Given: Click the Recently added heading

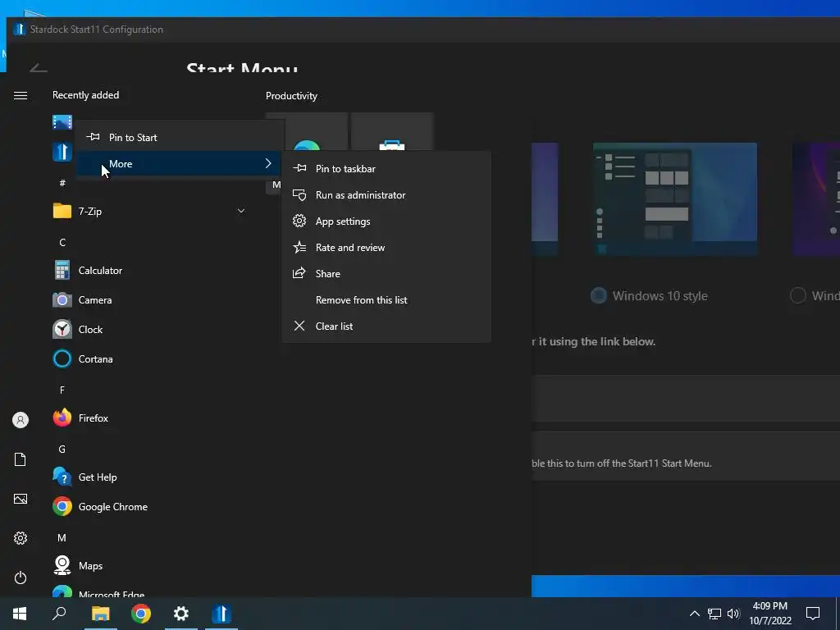Looking at the screenshot, I should click(x=85, y=95).
